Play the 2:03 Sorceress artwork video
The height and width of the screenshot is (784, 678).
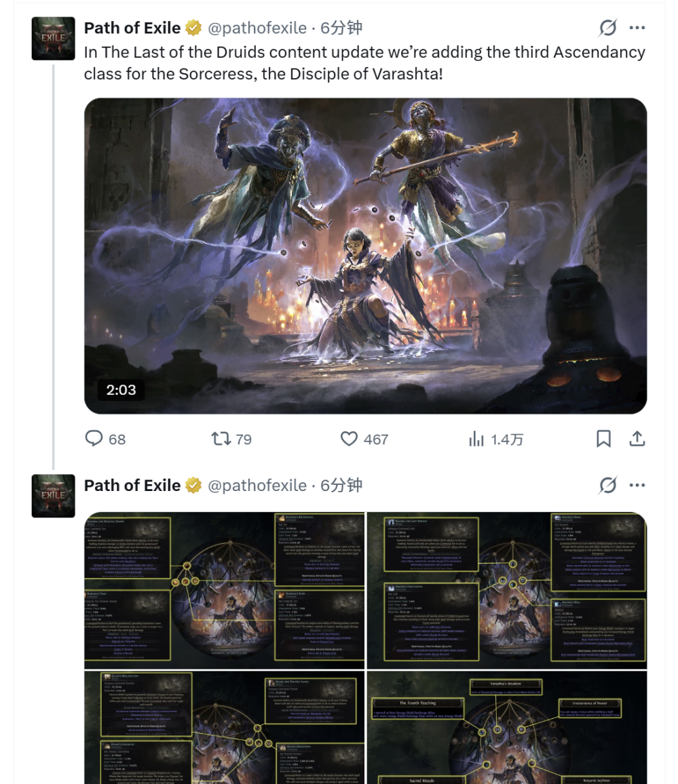point(365,256)
